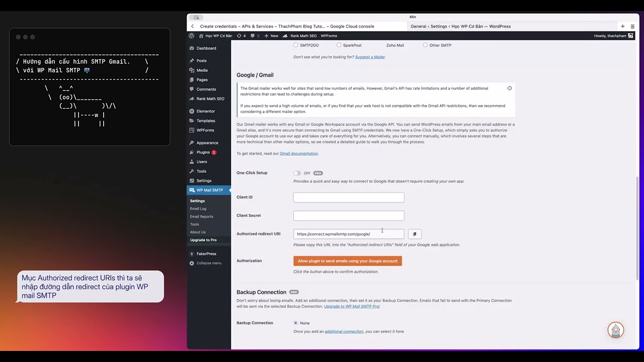Open the updates counter showing 4

241,36
